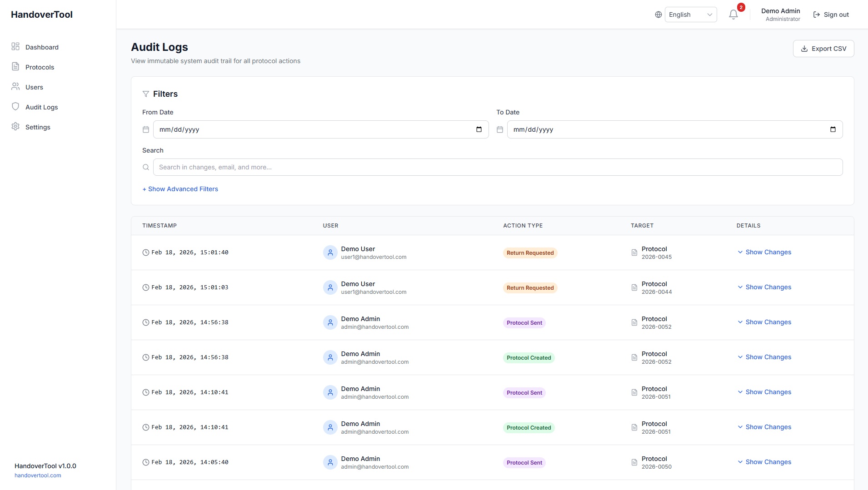Expand Show Changes for Protocol Sent 2026-0052

(x=764, y=322)
